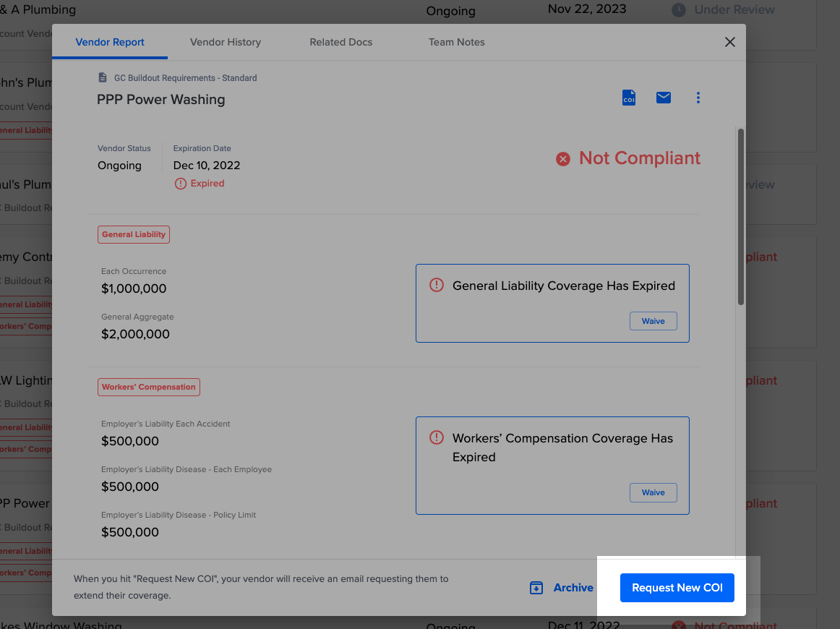
Task: Switch to the Vendor History tab
Action: coord(226,42)
